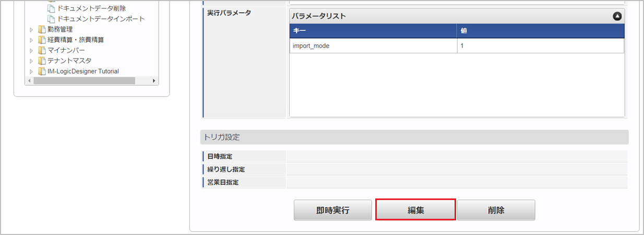Select ドキュメントデータ削除 document icon

(51, 9)
